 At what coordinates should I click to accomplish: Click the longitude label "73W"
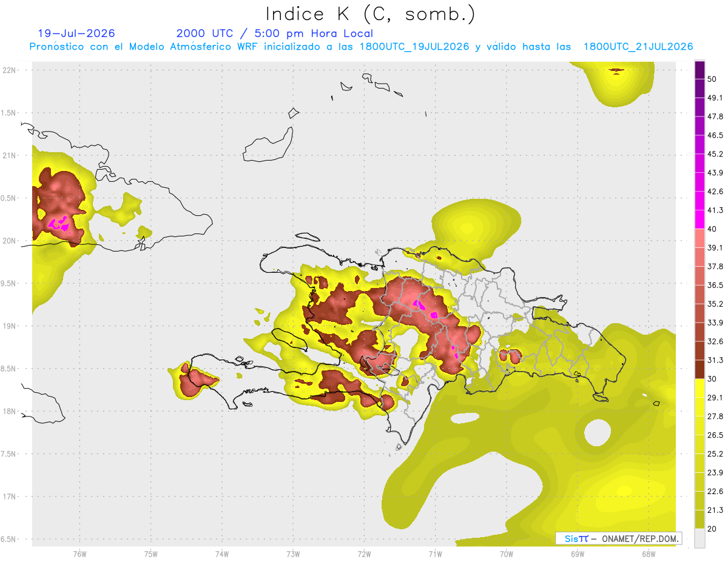pos(293,554)
